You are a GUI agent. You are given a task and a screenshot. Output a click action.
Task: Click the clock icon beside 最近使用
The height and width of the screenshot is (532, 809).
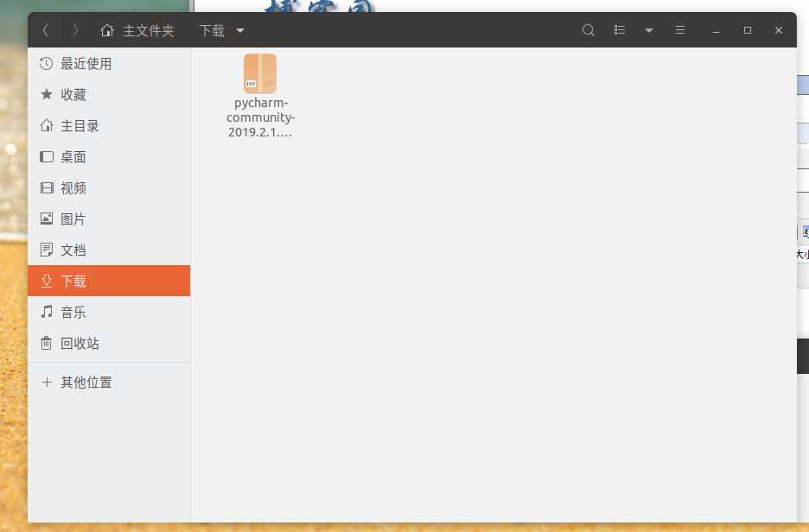47,63
